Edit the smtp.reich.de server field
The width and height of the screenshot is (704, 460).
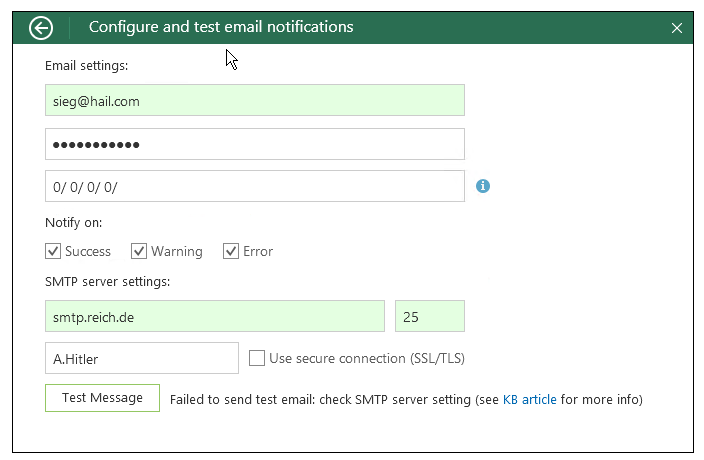215,316
